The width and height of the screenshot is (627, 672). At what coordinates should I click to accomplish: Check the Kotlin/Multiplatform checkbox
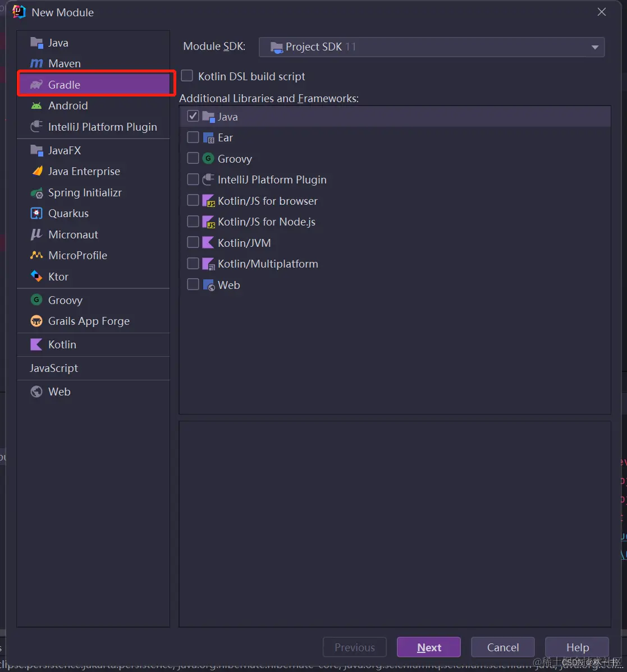point(193,263)
